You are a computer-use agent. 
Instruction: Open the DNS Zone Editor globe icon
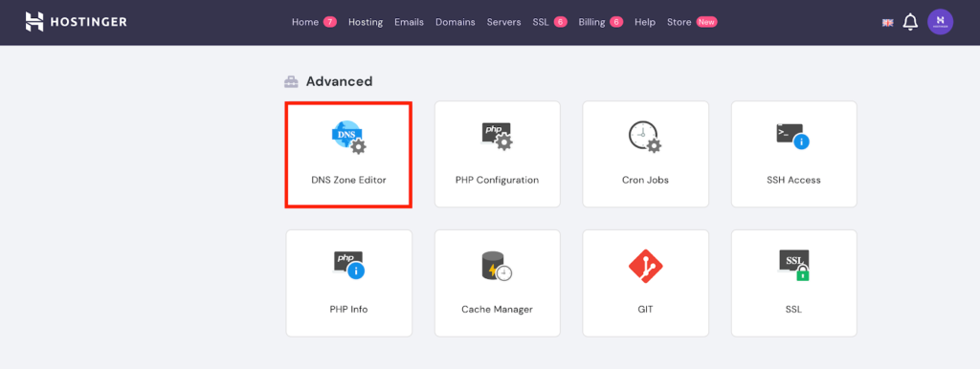pos(348,138)
